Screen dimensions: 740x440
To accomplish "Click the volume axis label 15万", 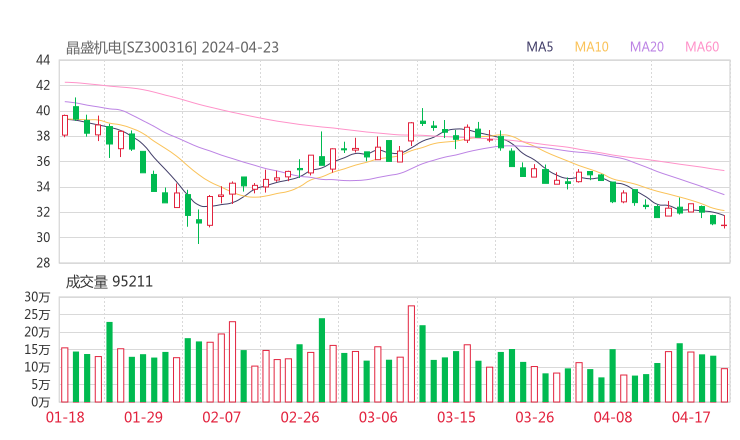I will pyautogui.click(x=37, y=349).
